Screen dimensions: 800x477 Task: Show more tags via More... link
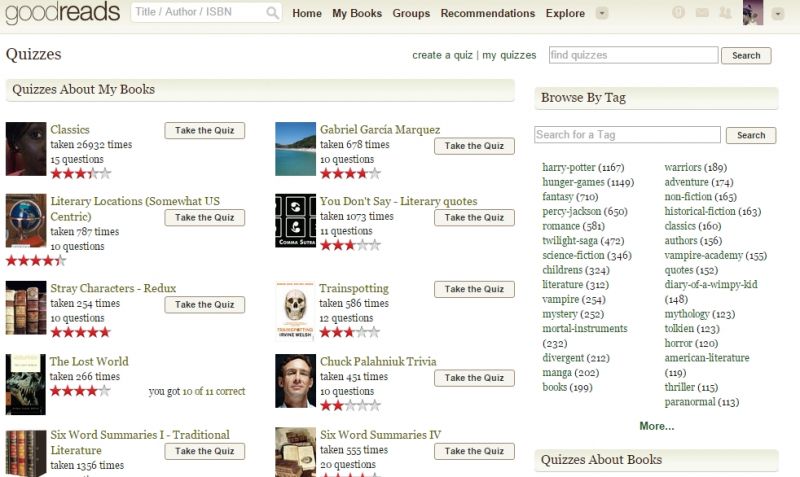(656, 426)
